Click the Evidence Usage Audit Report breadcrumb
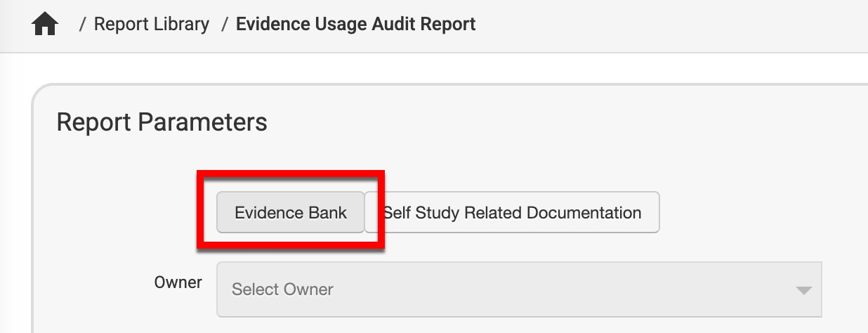The width and height of the screenshot is (868, 333). click(x=355, y=25)
